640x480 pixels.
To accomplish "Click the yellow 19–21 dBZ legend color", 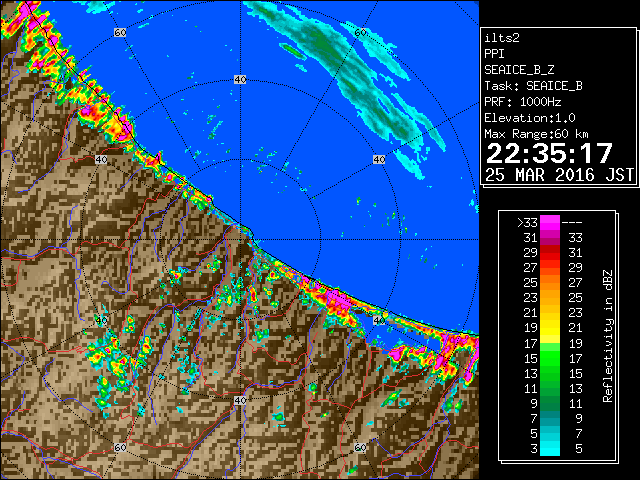I will [550, 328].
